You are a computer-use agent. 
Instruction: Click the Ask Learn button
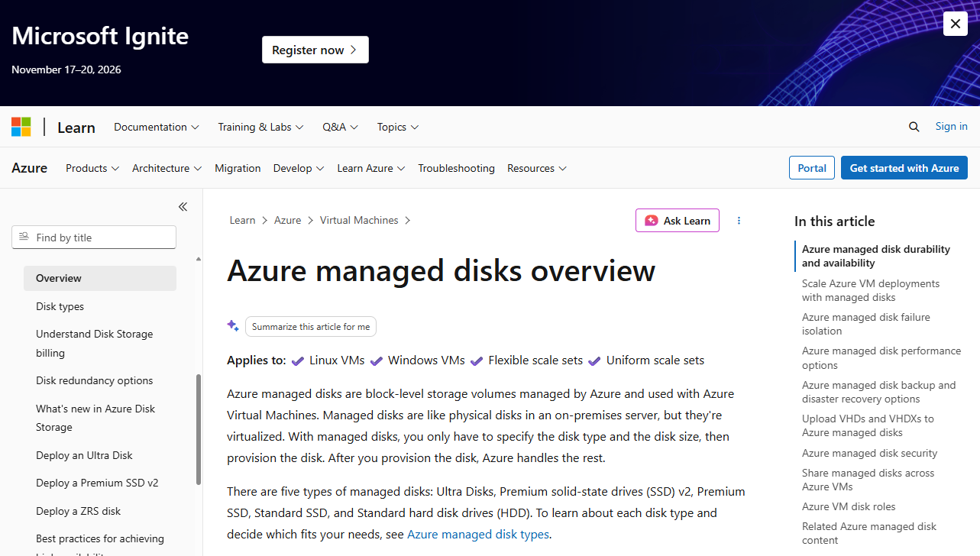[678, 221]
